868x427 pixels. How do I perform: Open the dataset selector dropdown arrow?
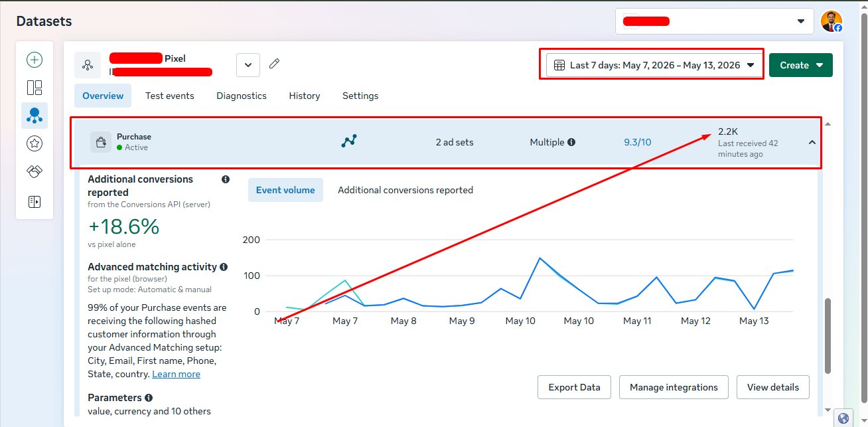[248, 65]
